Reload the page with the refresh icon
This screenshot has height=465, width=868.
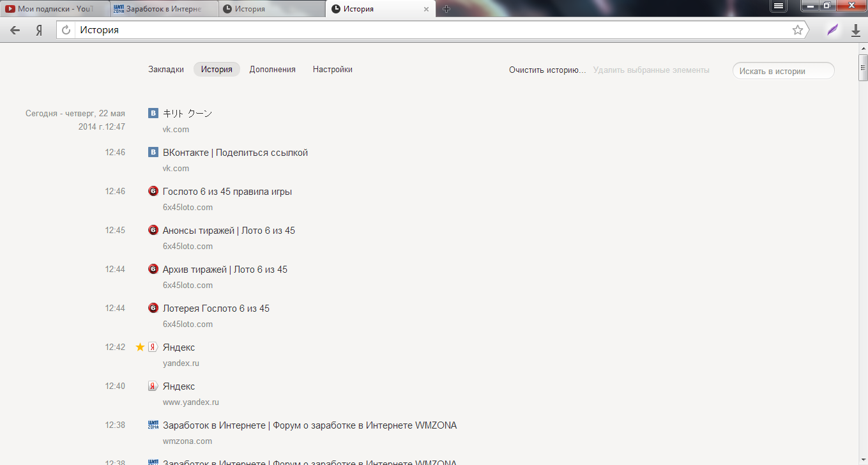(66, 30)
